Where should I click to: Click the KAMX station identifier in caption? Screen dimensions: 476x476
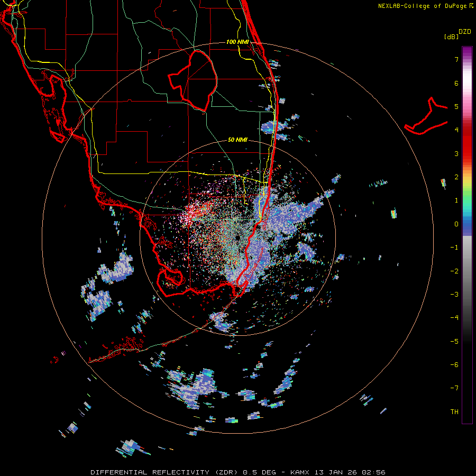tap(300, 472)
